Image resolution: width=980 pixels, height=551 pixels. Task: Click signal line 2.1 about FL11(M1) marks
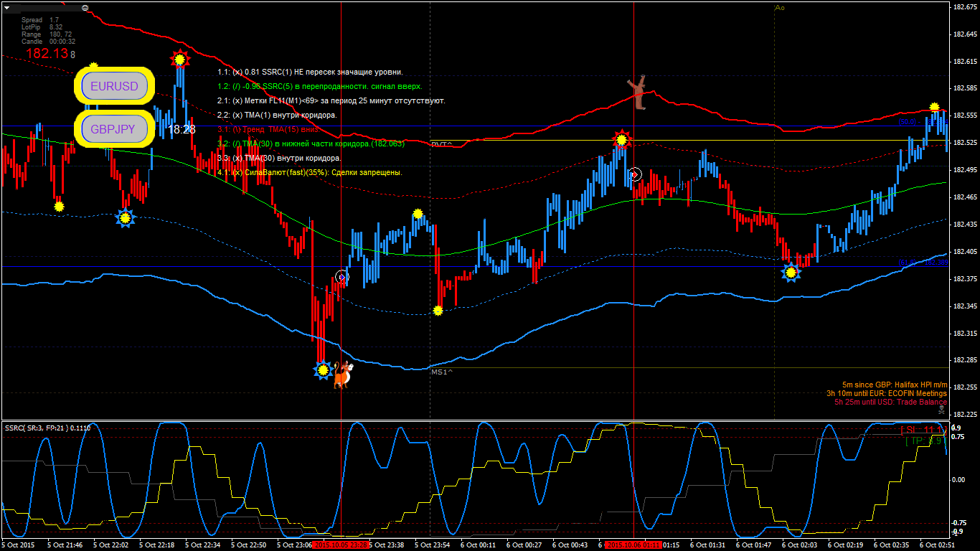(331, 100)
